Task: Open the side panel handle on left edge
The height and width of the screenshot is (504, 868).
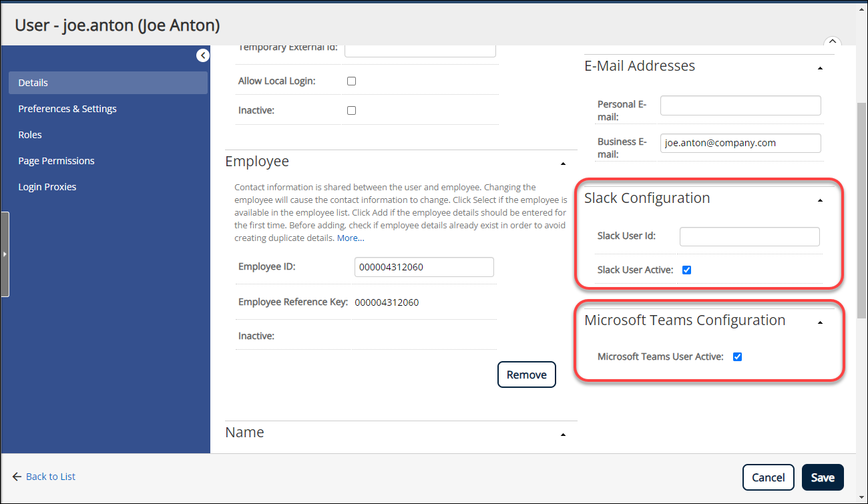Action: pos(5,254)
